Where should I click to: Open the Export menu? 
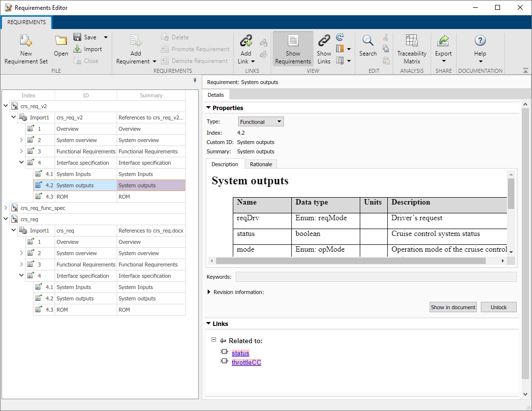pos(443,49)
